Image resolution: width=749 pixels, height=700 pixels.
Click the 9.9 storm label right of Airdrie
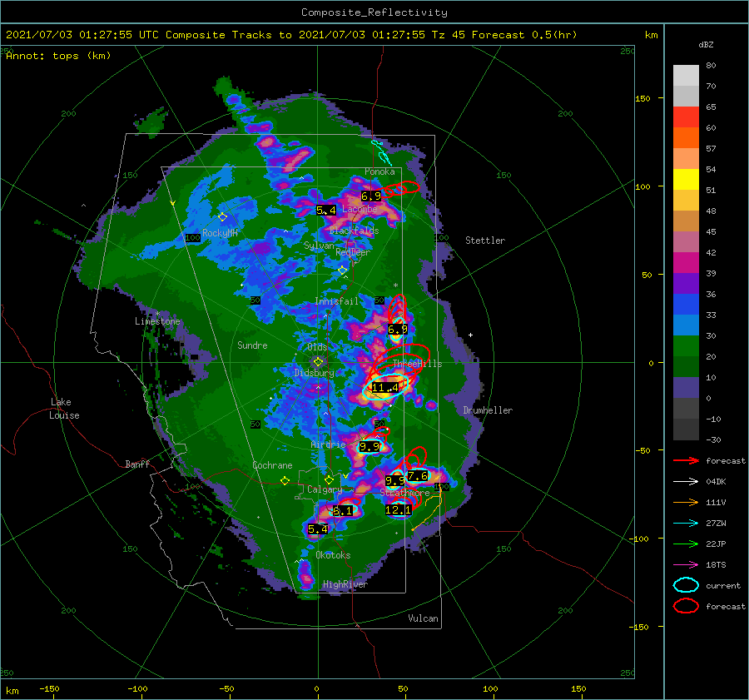(370, 447)
